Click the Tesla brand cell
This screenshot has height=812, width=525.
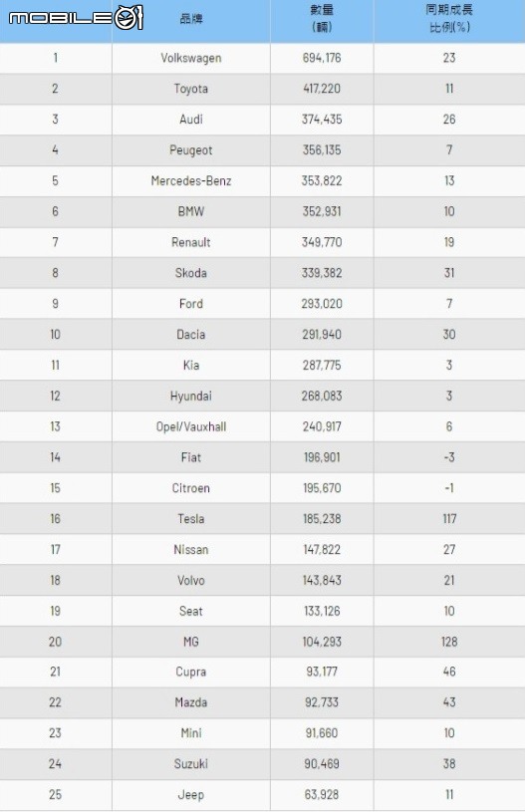click(x=191, y=519)
